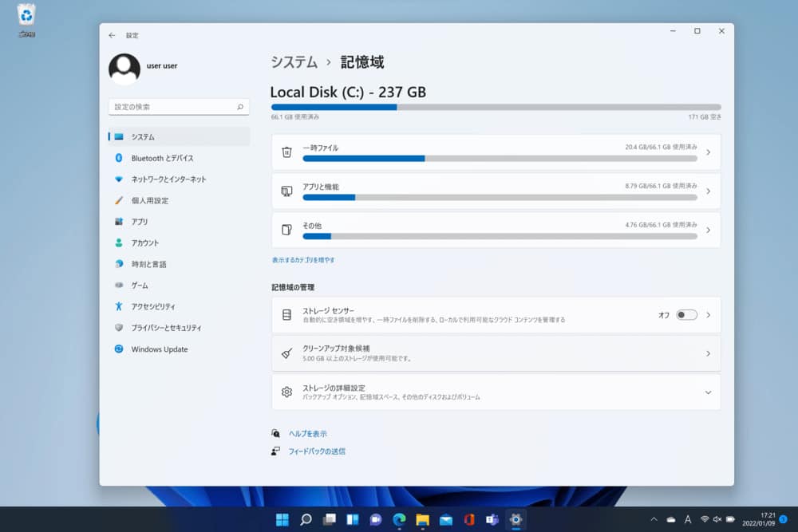The height and width of the screenshot is (532, 798).
Task: Click the broom icon for クリーンアップ対象候補
Action: pyautogui.click(x=287, y=353)
